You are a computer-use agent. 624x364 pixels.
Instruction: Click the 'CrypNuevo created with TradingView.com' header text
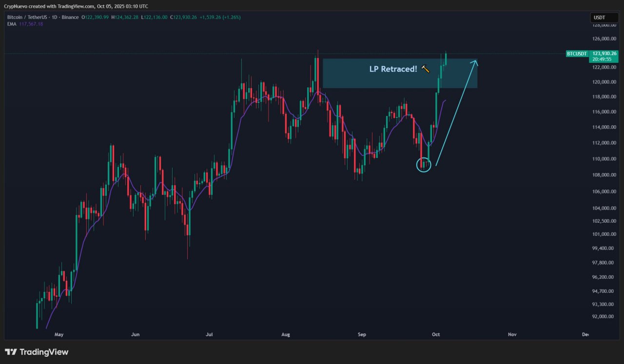pos(76,6)
